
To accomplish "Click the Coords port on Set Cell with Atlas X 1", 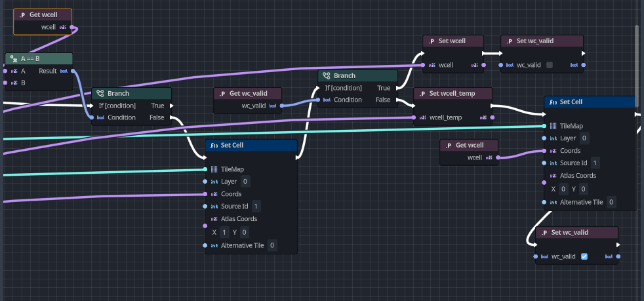I will [x=205, y=194].
